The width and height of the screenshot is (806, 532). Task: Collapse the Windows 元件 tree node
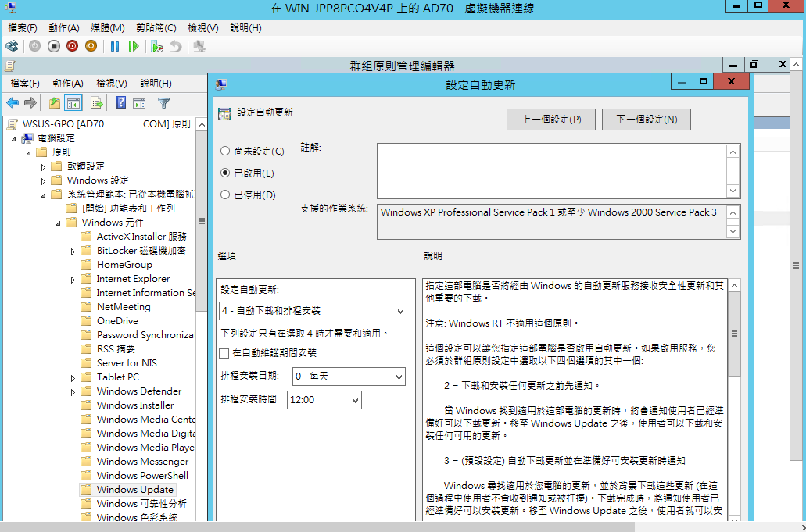58,223
